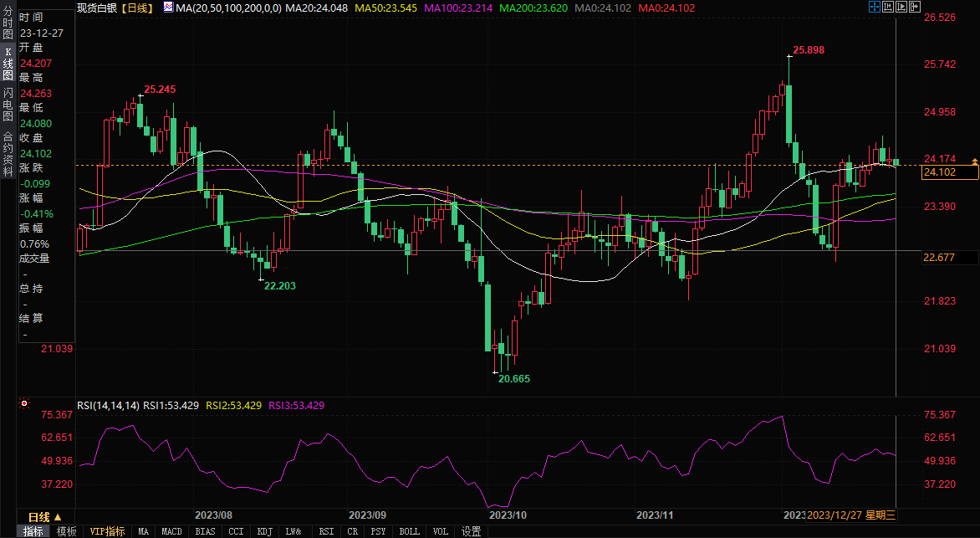
Task: Open 合约资料 contract info
Action: [x=8, y=147]
